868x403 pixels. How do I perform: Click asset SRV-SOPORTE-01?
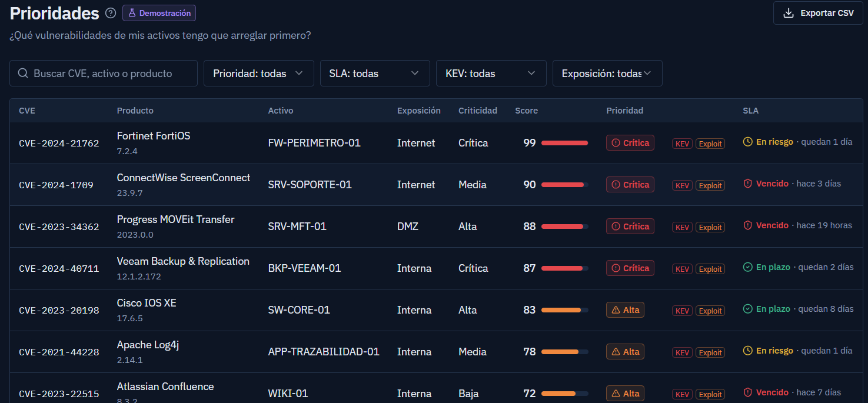tap(310, 185)
